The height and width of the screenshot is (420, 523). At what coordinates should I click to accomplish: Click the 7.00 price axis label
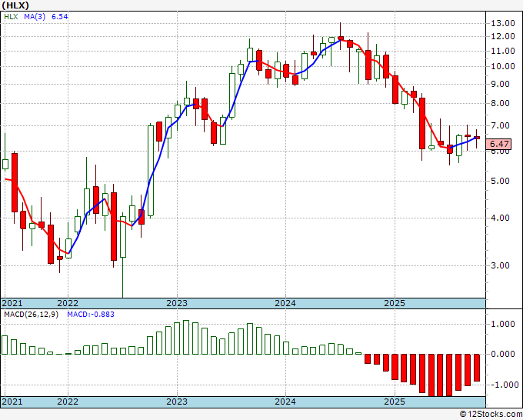point(501,125)
